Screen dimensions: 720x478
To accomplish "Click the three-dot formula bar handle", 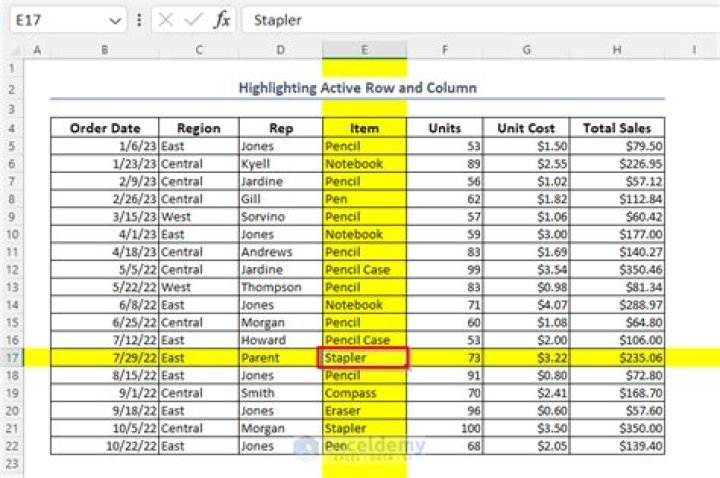I will coord(139,20).
